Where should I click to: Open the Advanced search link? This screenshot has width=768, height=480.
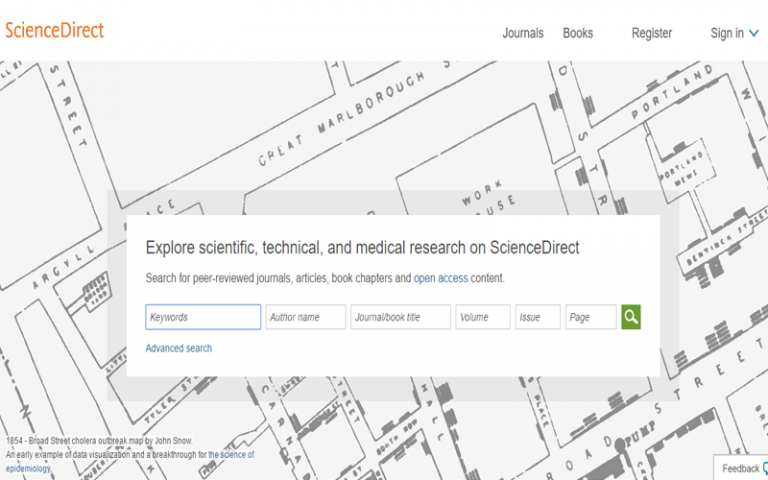click(178, 348)
